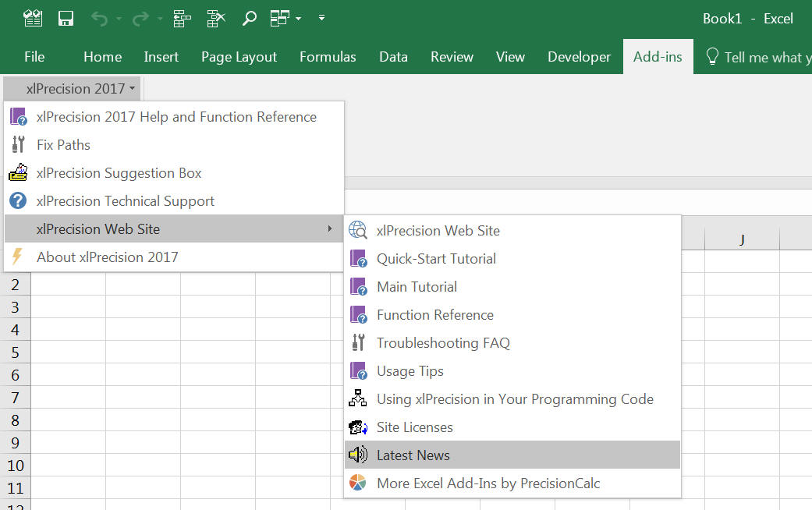Click the book icon beside Quick-Start Tutorial
Viewport: 812px width, 510px height.
point(358,258)
